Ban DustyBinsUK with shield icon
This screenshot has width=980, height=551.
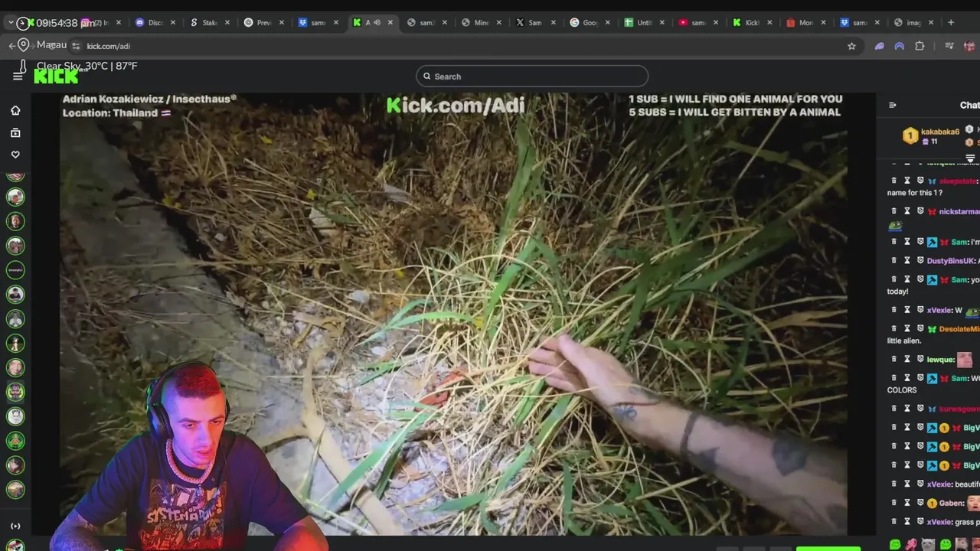click(920, 260)
